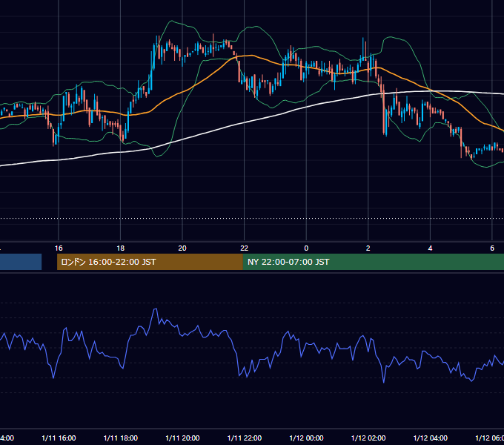Click the 1/12 00:00 date label
The image size is (504, 445).
[x=306, y=438]
